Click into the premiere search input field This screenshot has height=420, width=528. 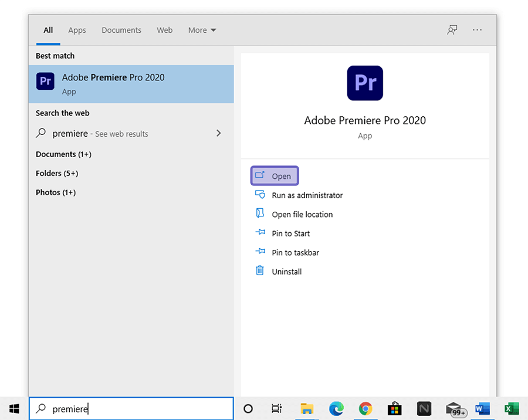(131, 408)
